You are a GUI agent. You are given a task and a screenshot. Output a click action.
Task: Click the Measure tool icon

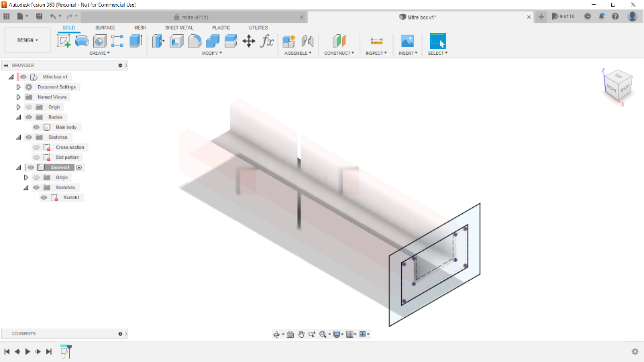pyautogui.click(x=376, y=42)
